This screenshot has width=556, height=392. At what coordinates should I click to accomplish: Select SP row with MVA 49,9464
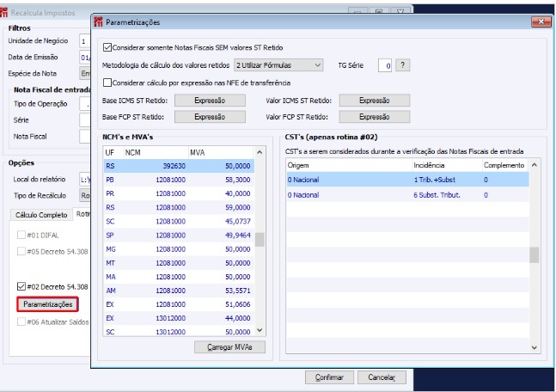click(x=179, y=236)
